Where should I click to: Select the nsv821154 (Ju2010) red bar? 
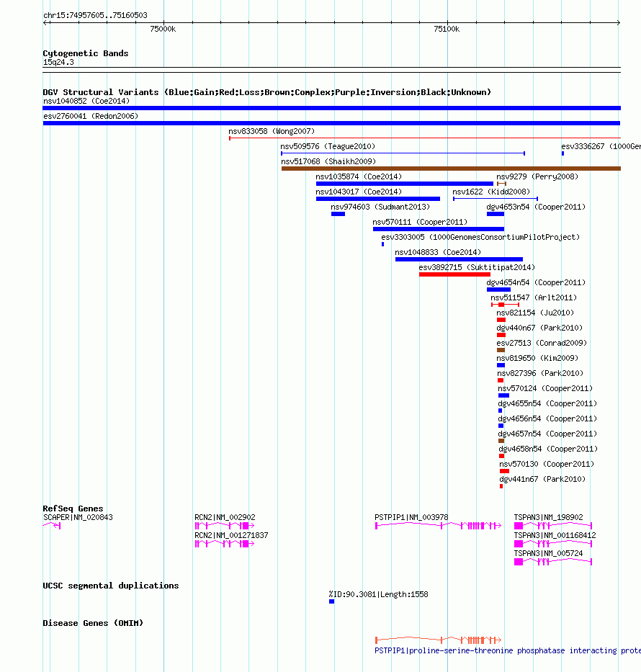[x=501, y=320]
